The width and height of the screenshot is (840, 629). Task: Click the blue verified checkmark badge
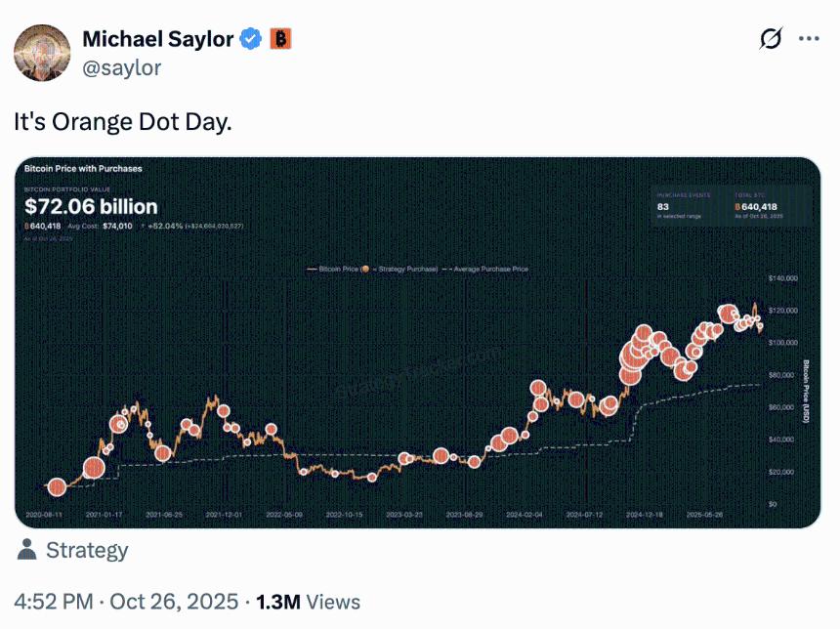click(x=250, y=39)
